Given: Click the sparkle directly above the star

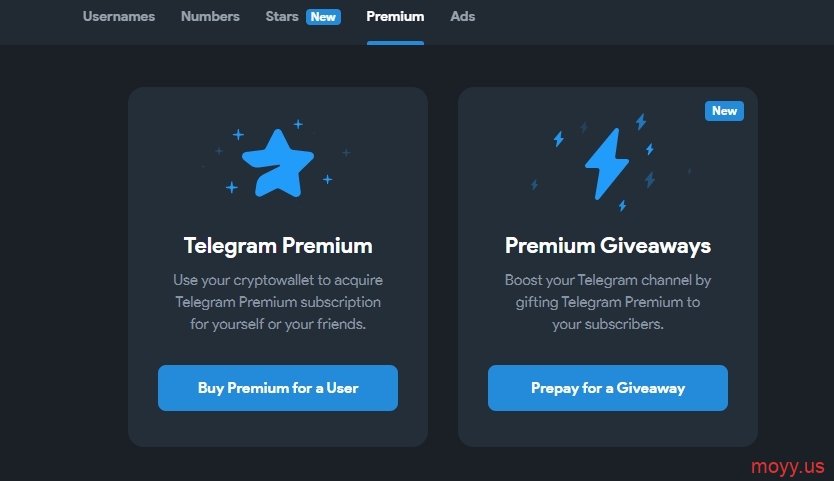Looking at the screenshot, I should pyautogui.click(x=298, y=124).
